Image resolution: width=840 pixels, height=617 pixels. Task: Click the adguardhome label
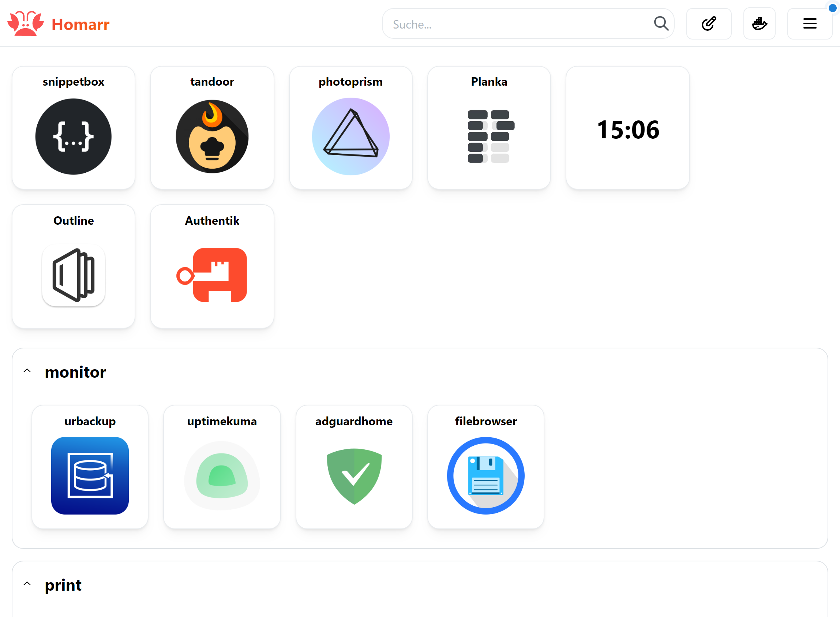point(354,421)
